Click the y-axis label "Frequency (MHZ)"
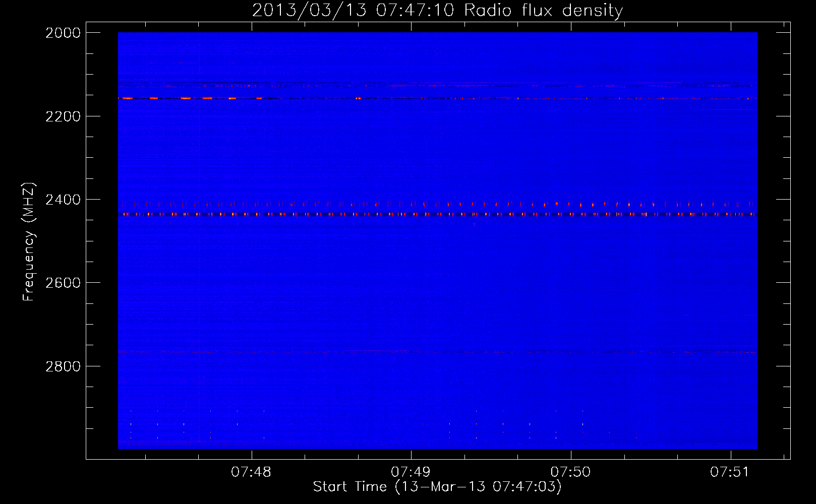 click(x=29, y=242)
